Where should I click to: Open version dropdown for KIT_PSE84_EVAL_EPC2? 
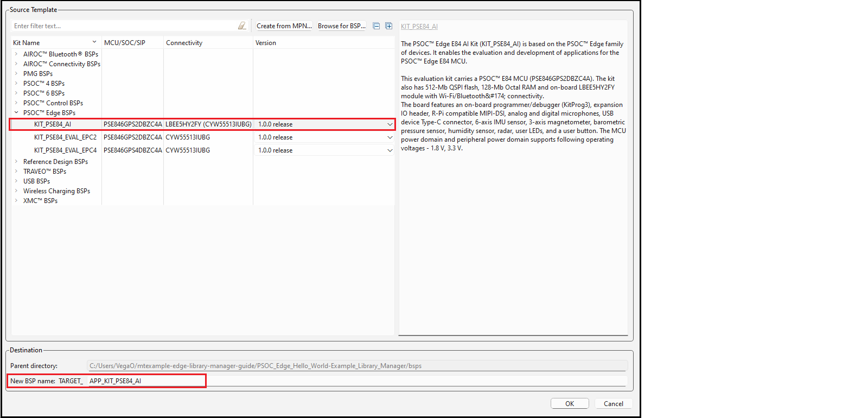(390, 137)
